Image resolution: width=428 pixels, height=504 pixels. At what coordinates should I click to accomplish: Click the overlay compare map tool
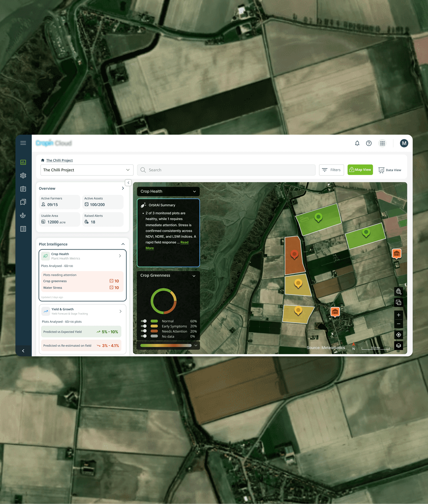coord(398,302)
